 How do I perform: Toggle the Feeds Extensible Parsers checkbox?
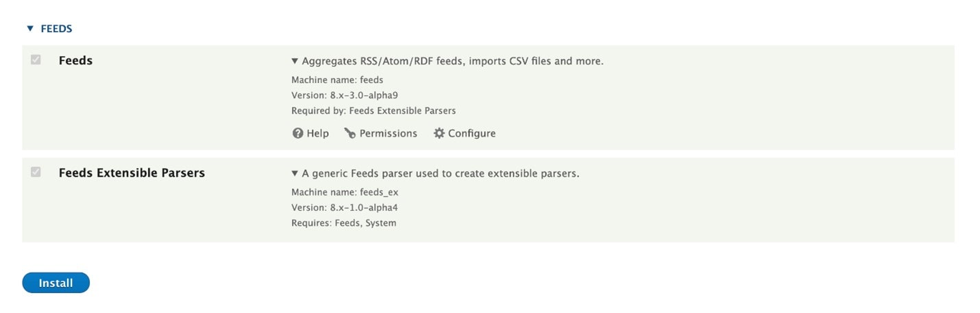tap(36, 172)
